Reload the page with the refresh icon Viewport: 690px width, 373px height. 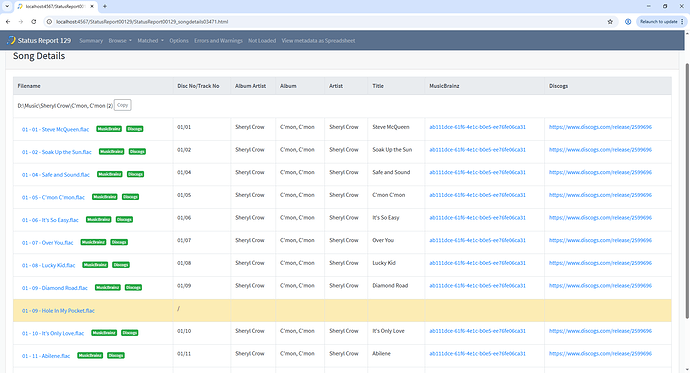(33, 22)
